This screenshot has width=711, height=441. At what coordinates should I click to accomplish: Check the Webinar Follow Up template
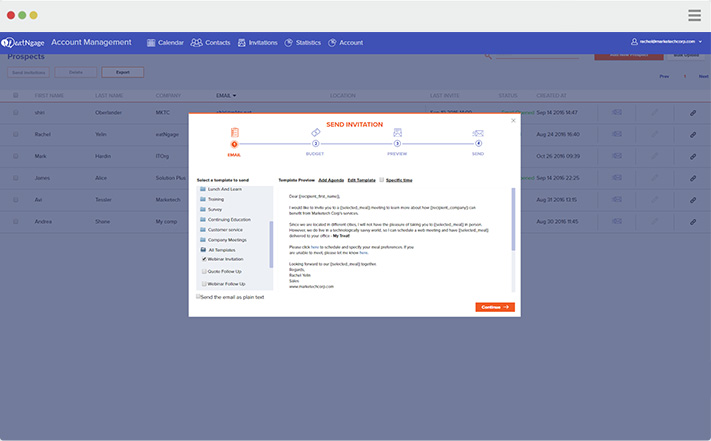tap(204, 284)
